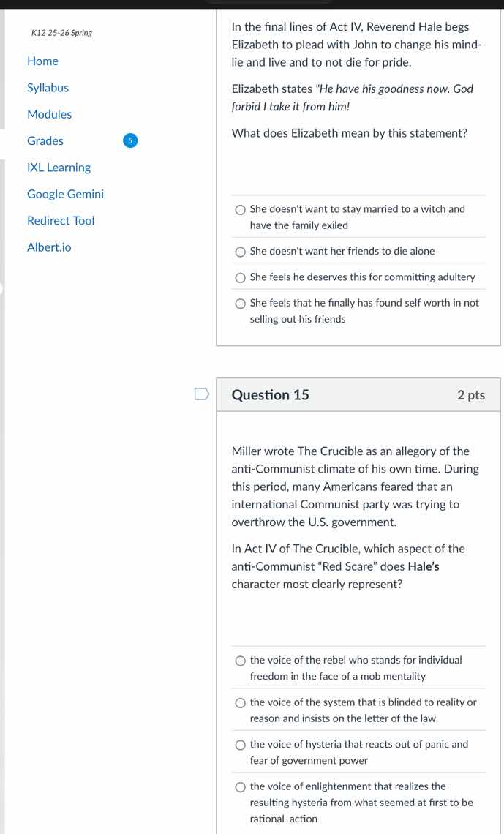Image resolution: width=504 pixels, height=834 pixels.
Task: Click the K12 25-26 Spring course title
Action: click(x=61, y=33)
